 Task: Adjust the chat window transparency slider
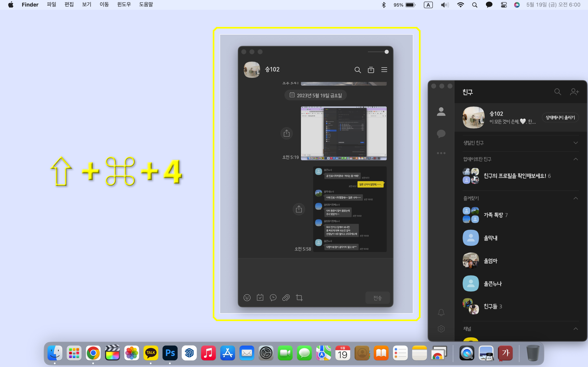tap(386, 52)
